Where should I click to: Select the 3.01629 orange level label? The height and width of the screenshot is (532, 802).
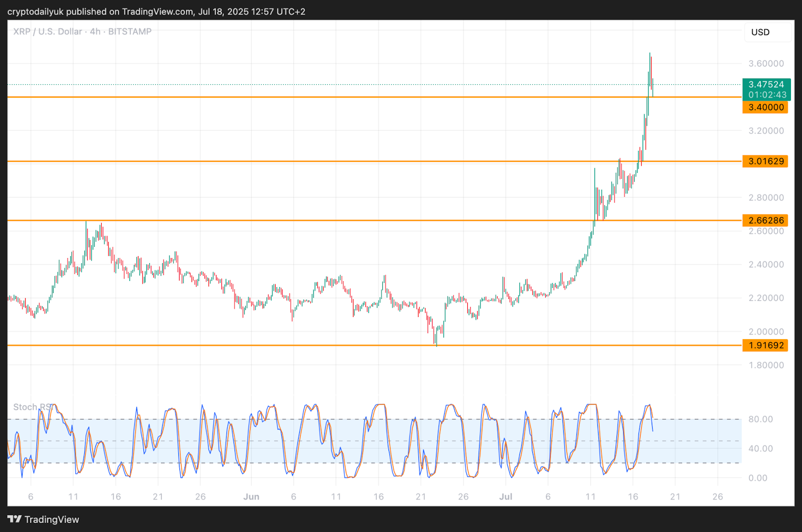[765, 161]
